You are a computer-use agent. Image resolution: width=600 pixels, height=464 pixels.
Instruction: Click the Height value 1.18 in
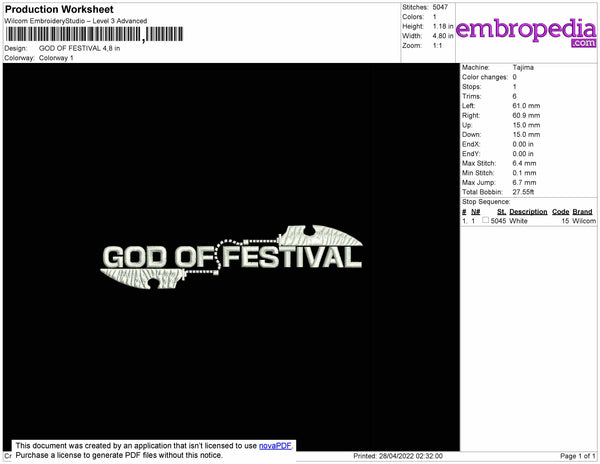click(x=443, y=26)
